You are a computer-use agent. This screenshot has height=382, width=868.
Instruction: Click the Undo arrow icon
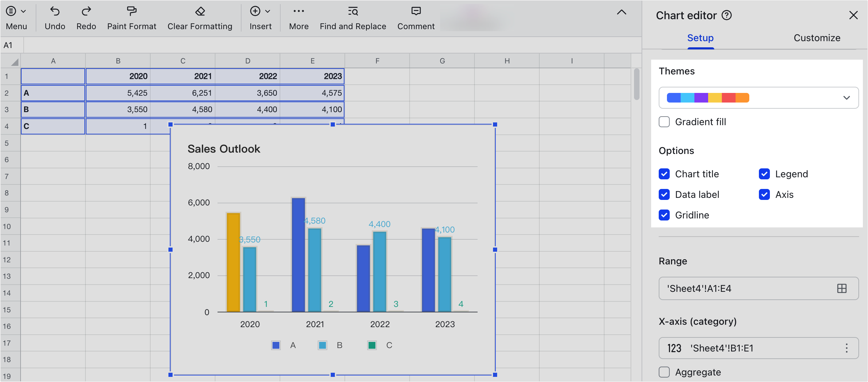[x=55, y=11]
